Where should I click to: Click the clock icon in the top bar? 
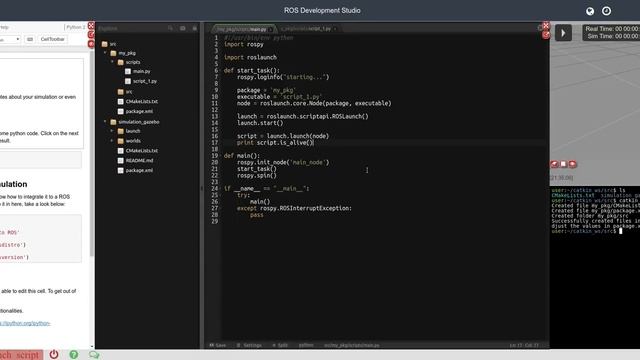point(607,11)
